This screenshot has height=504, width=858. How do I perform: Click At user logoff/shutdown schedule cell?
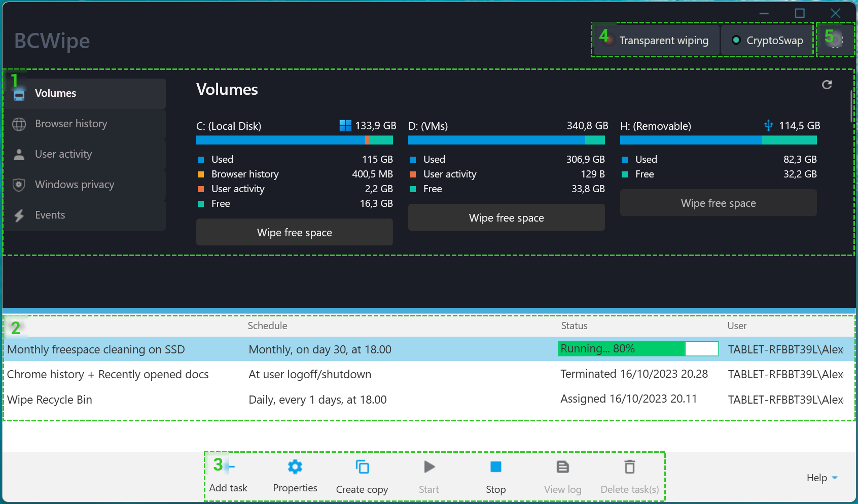point(310,374)
